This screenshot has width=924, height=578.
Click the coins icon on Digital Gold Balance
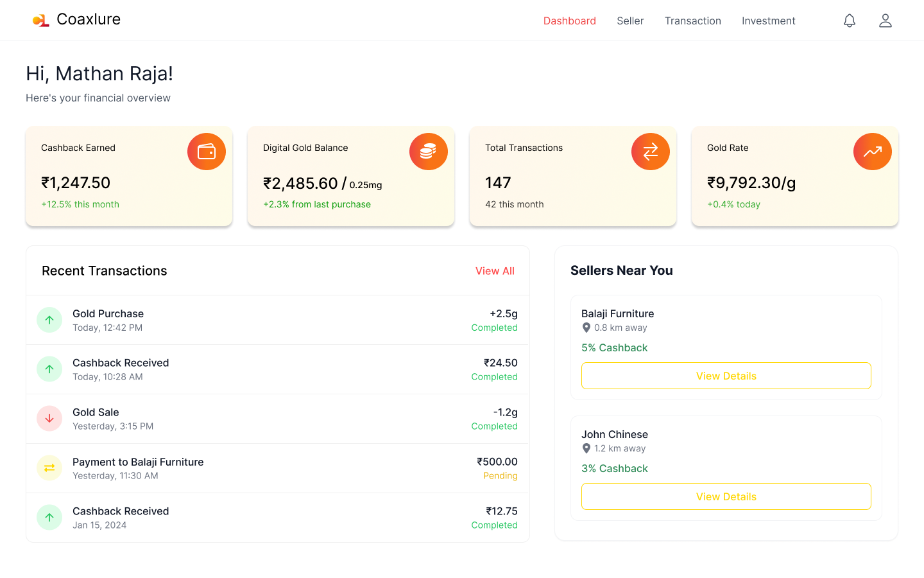[428, 152]
